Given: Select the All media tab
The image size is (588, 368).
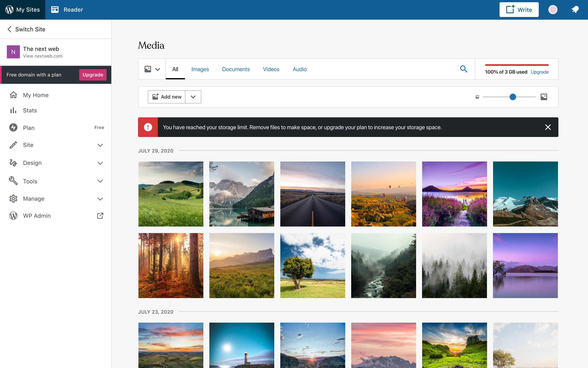Looking at the screenshot, I should 175,69.
